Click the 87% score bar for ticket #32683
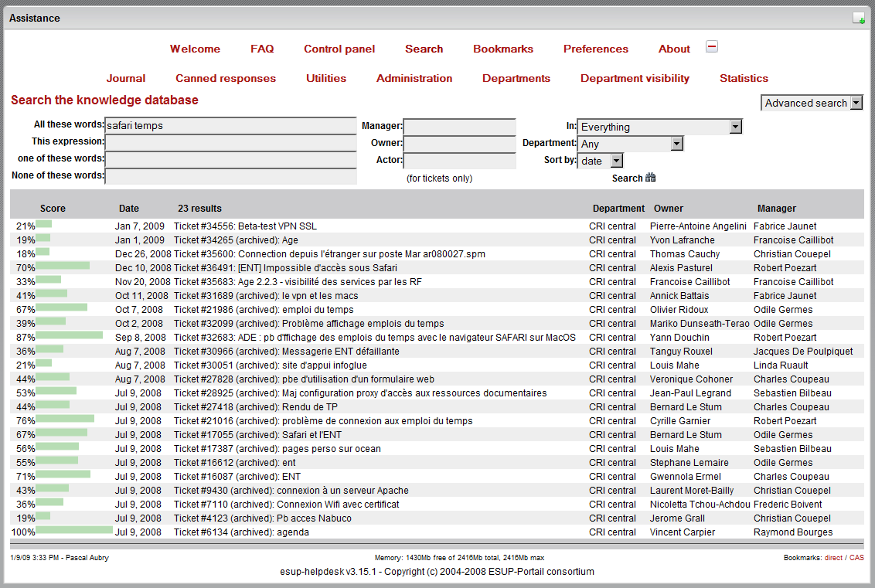875x588 pixels. pos(69,337)
